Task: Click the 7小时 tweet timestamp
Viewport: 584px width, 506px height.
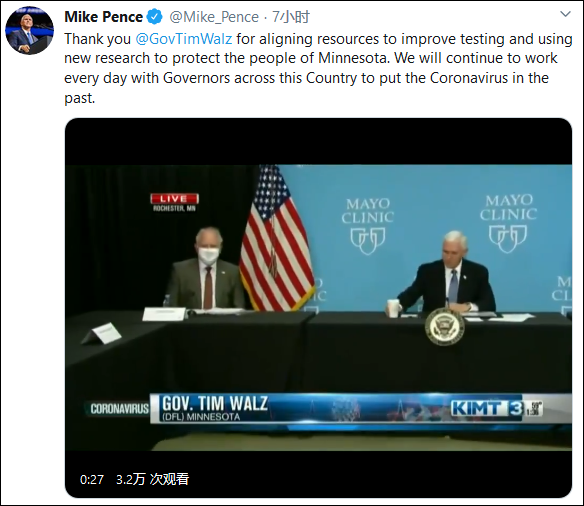Action: pyautogui.click(x=291, y=17)
